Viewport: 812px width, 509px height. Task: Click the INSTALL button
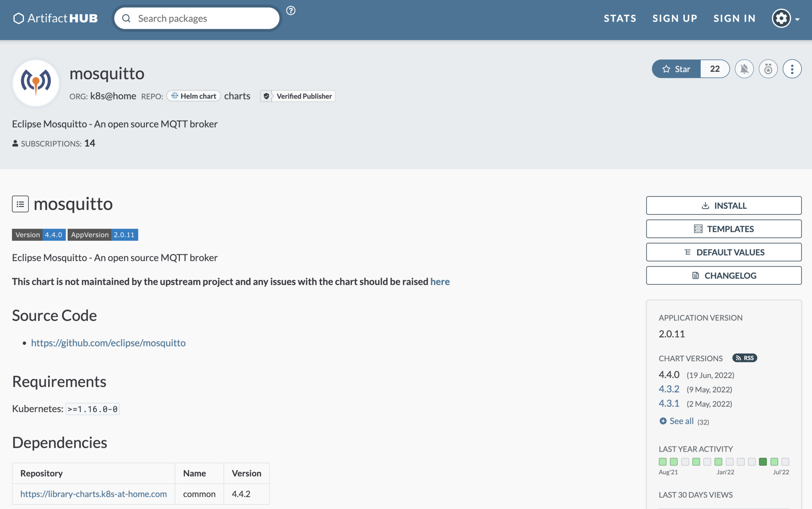point(723,205)
